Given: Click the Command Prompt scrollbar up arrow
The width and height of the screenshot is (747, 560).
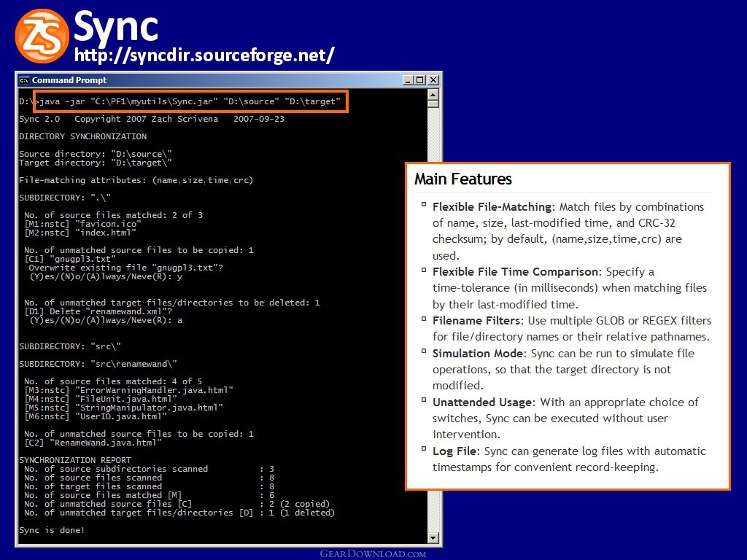Looking at the screenshot, I should coord(433,94).
